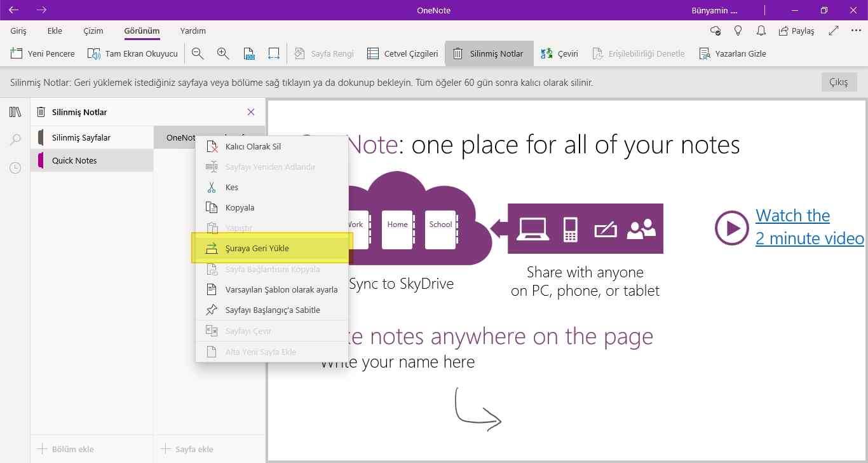Zoom in with the plus magnifier
The width and height of the screenshot is (868, 463).
click(x=223, y=53)
